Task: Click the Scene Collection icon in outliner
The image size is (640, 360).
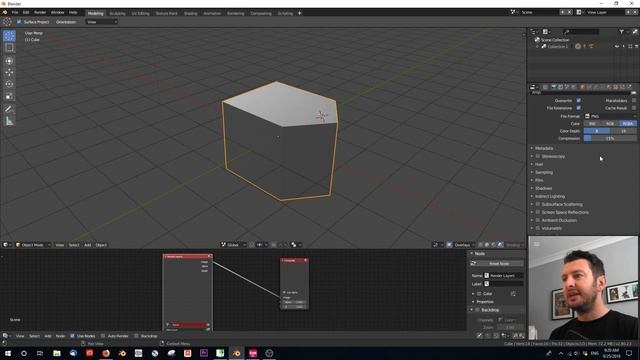Action: point(537,40)
